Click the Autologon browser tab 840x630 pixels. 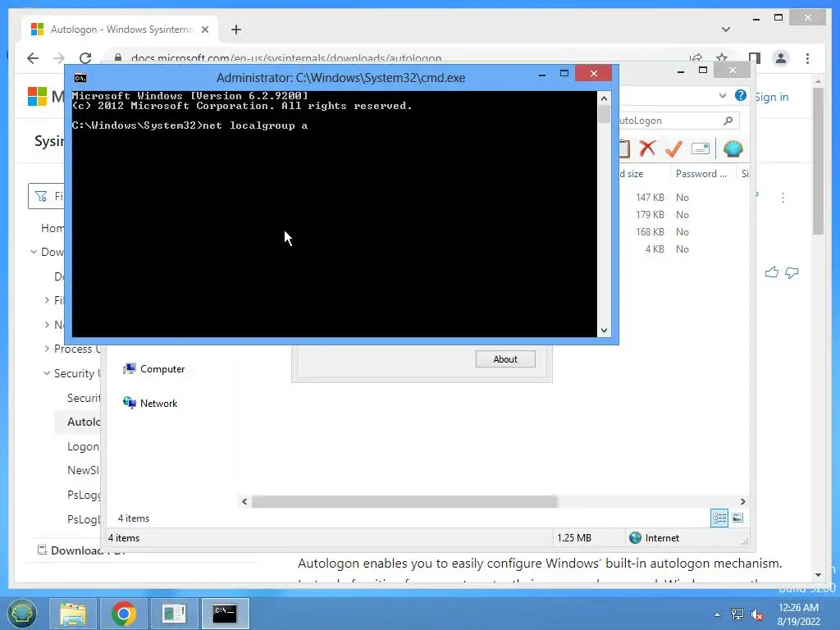tap(119, 30)
